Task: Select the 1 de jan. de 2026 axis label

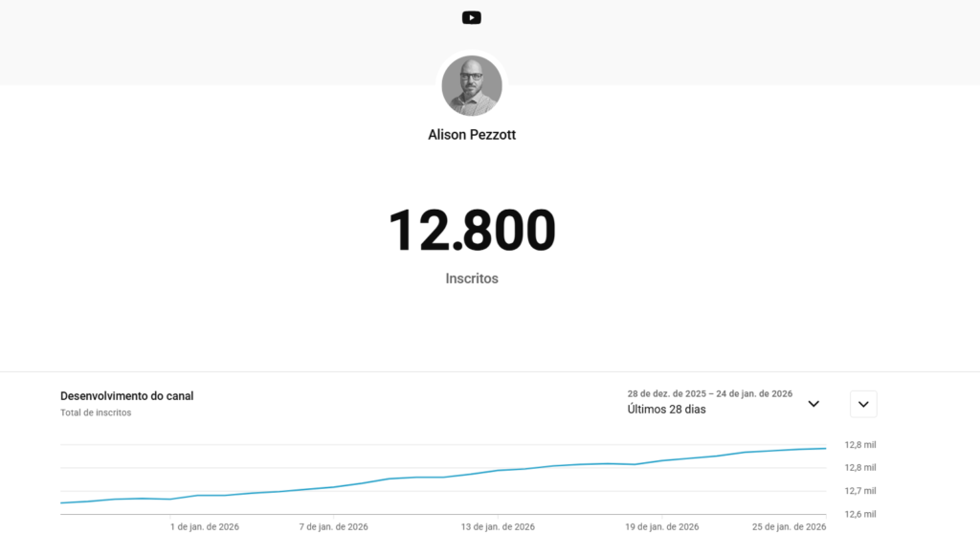Action: click(204, 527)
